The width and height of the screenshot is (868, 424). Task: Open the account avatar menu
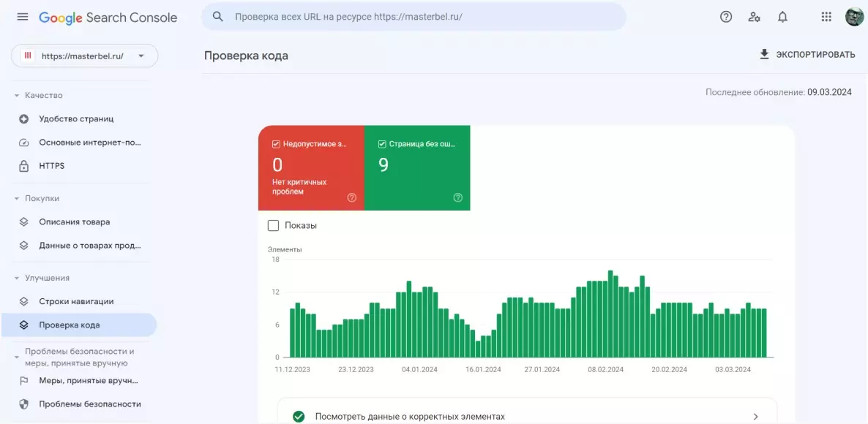(x=854, y=17)
